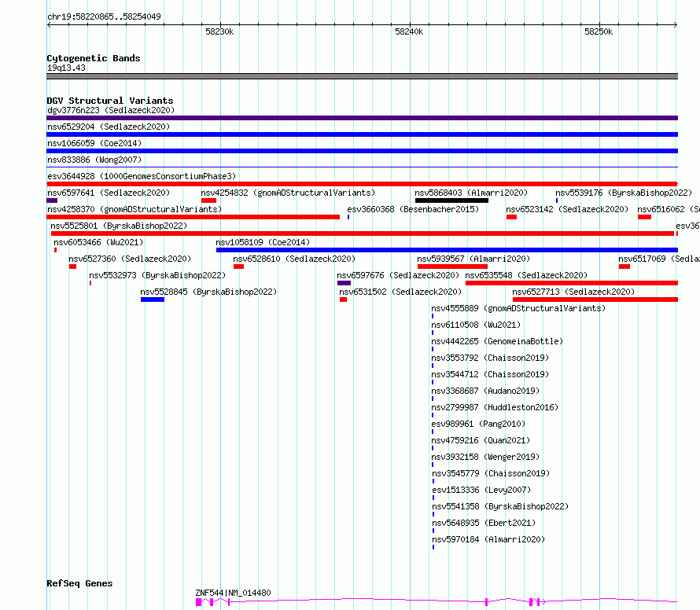Viewport: 700px width, 610px height.
Task: Click nsv6531502 (Sedlazeck2020) label
Action: click(x=400, y=292)
